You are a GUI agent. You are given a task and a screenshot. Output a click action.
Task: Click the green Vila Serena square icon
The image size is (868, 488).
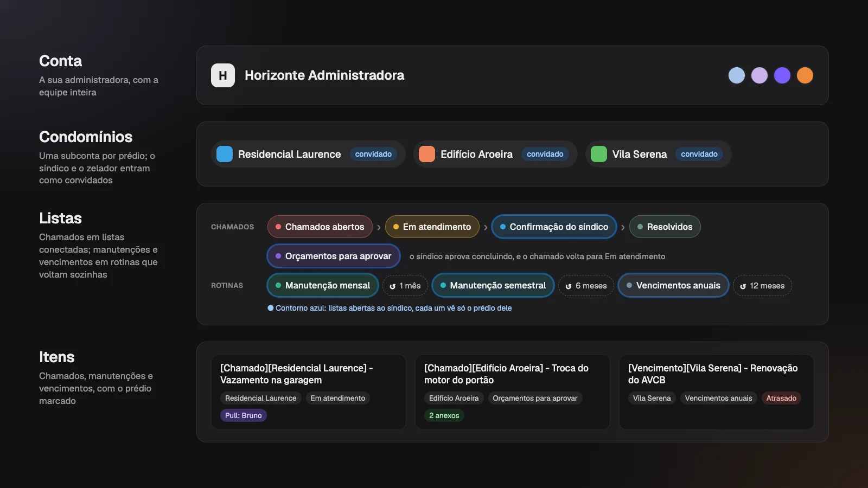(x=599, y=154)
